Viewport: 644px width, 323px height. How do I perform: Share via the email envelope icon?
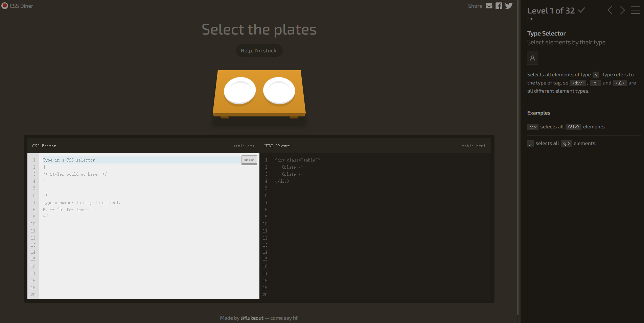(489, 6)
